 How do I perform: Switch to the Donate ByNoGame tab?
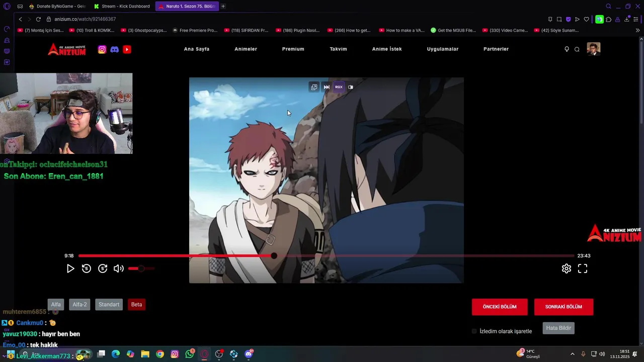click(58, 6)
